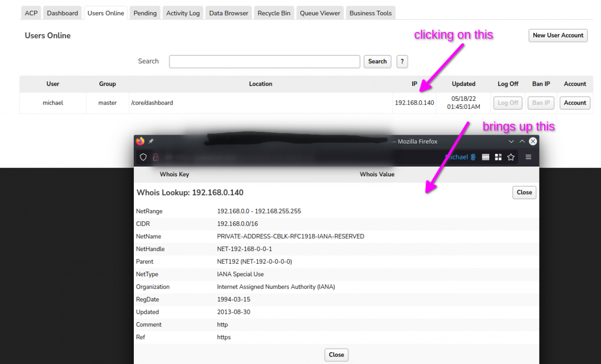Open the Queue Viewer tab
Viewport: 601px width, 364px height.
tap(320, 13)
